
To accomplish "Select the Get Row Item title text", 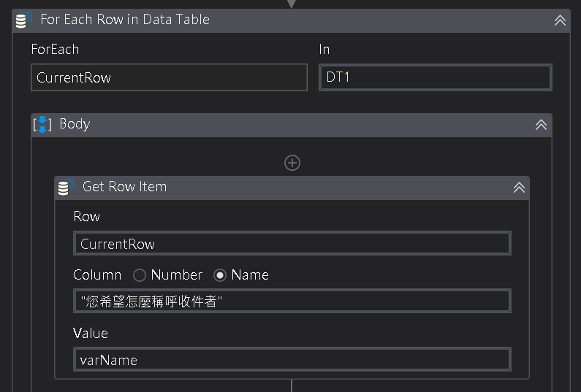I will tap(124, 187).
